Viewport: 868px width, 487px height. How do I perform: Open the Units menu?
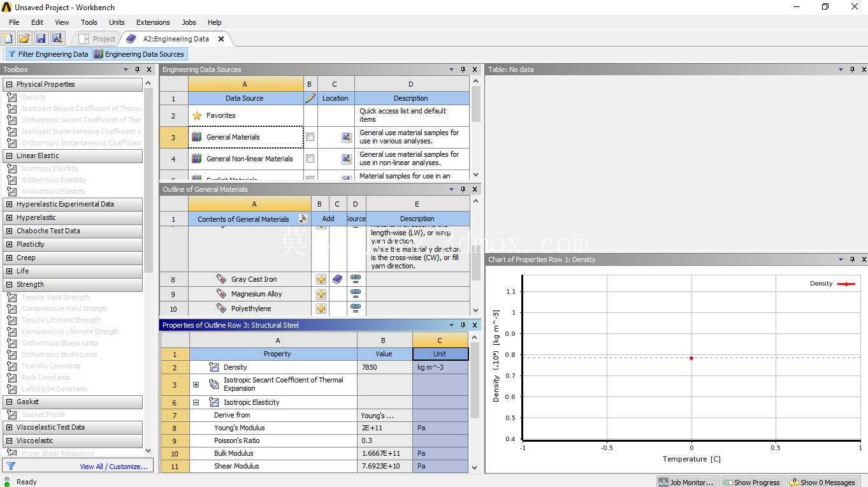coord(117,22)
